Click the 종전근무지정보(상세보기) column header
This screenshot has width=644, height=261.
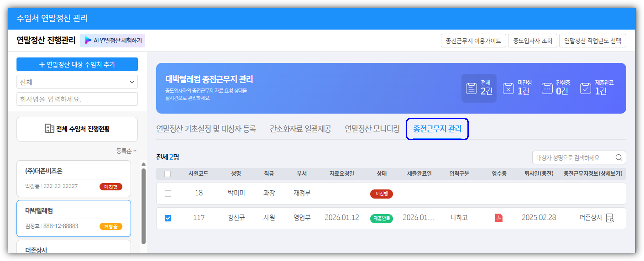point(593,174)
